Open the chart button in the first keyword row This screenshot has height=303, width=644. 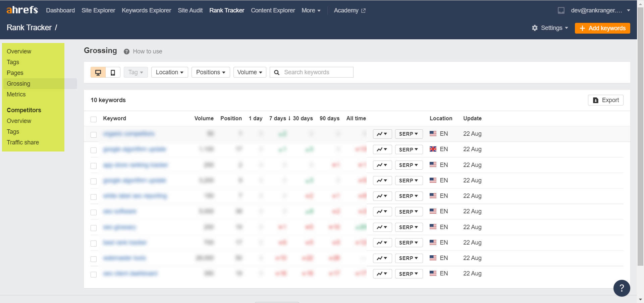click(382, 134)
